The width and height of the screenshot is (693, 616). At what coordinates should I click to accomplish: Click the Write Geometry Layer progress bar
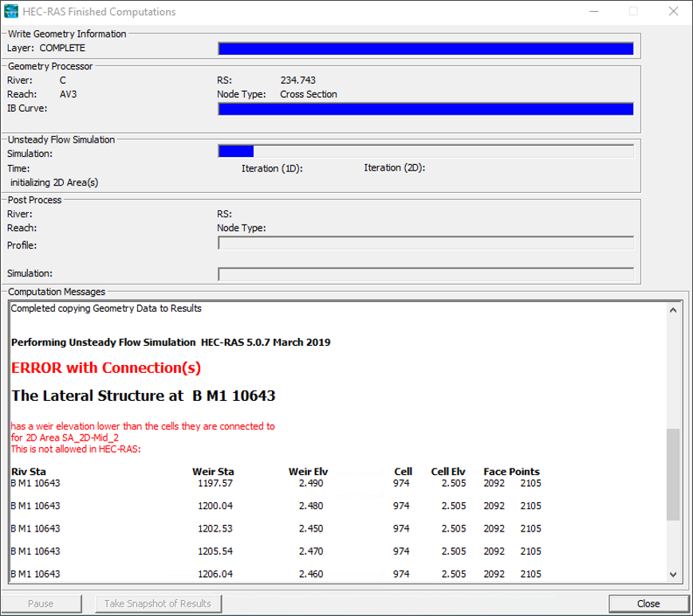(x=425, y=49)
